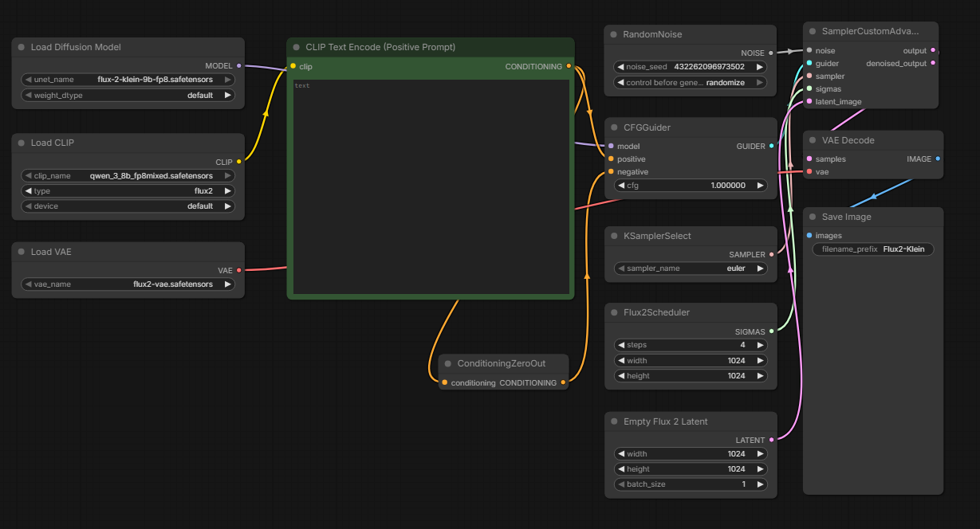980x529 pixels.
Task: Click the positive prompt text area
Action: pyautogui.click(x=431, y=186)
